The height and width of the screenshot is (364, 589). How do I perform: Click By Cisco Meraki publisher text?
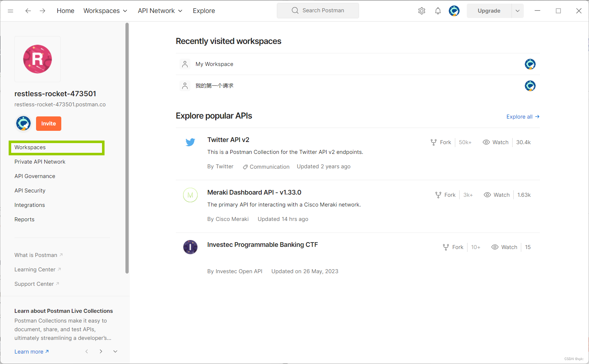(228, 219)
